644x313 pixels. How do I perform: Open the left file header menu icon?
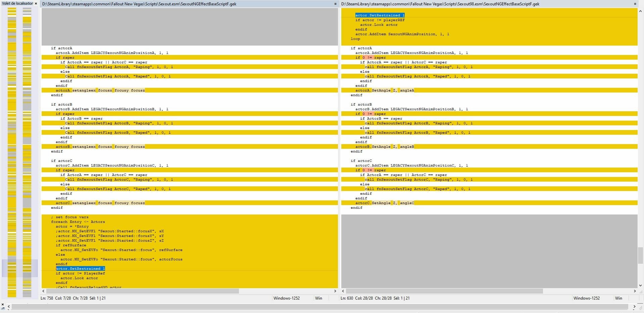coord(335,4)
